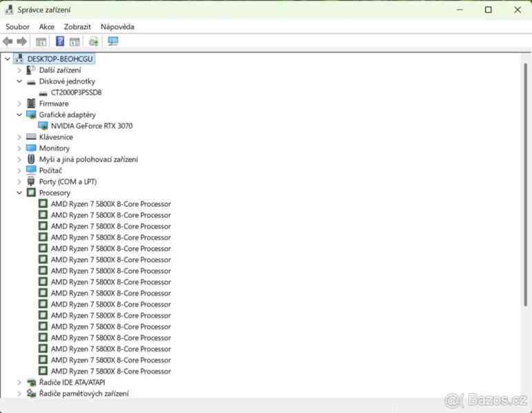The image size is (532, 413).
Task: Click the monitor icon of Monitory
Action: [31, 148]
